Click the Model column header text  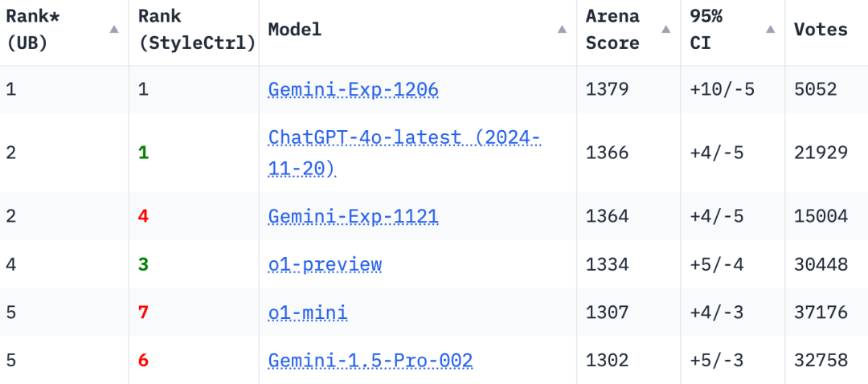pos(294,30)
